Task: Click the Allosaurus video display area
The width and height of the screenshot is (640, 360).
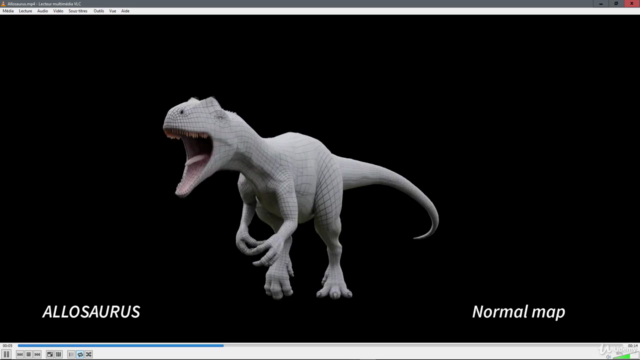Action: (x=320, y=178)
